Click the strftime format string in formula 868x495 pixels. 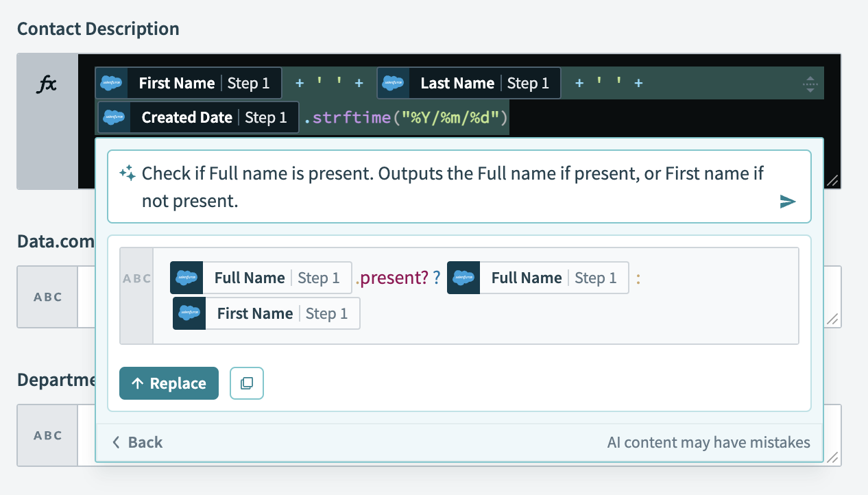[x=451, y=117]
